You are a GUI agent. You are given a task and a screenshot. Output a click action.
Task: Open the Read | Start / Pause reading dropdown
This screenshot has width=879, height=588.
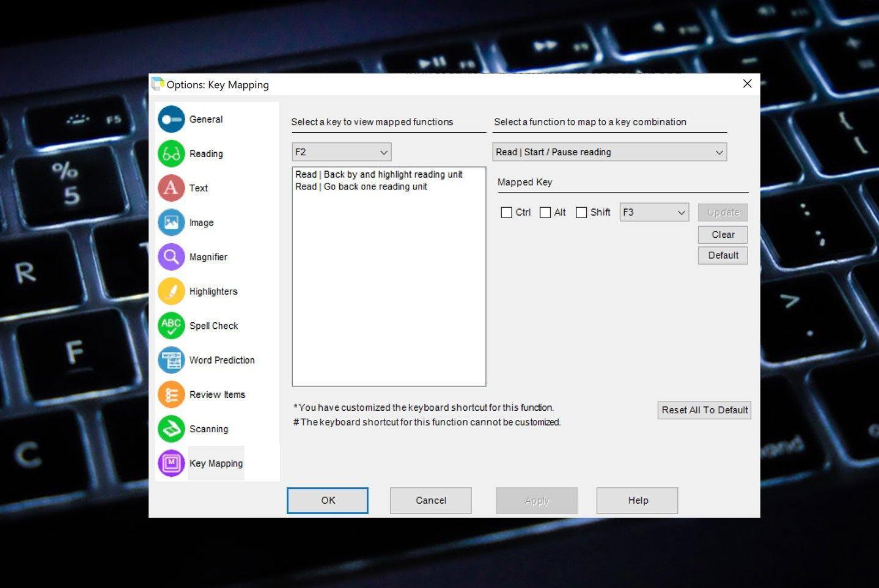pos(609,152)
